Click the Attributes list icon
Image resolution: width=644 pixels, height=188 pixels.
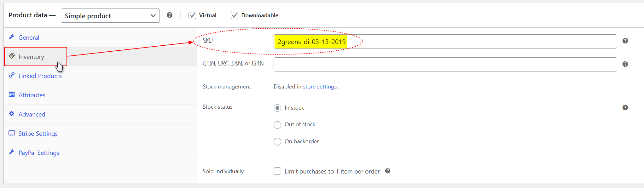(x=12, y=94)
